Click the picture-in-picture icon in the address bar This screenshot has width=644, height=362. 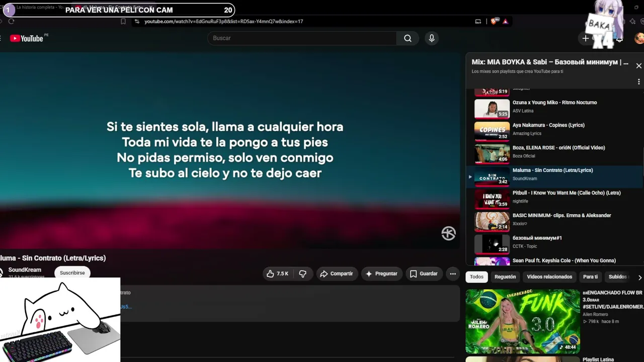coord(478,21)
